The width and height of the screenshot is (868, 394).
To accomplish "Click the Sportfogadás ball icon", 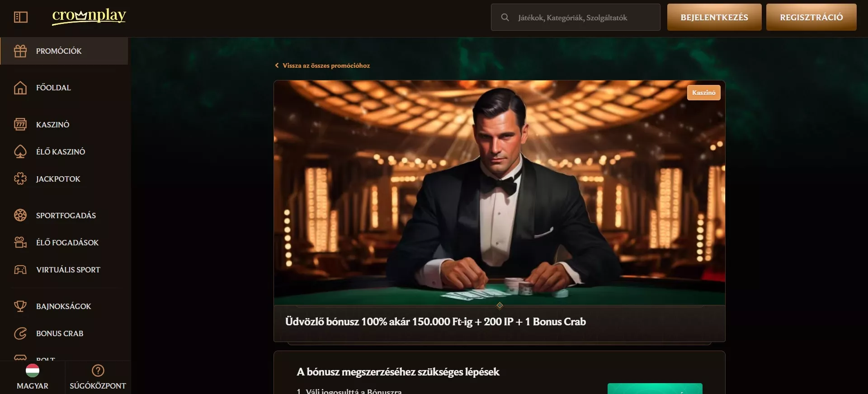I will (20, 215).
